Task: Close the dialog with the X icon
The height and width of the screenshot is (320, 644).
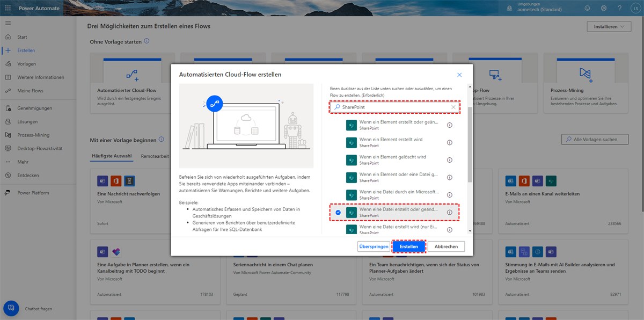Action: [x=459, y=75]
